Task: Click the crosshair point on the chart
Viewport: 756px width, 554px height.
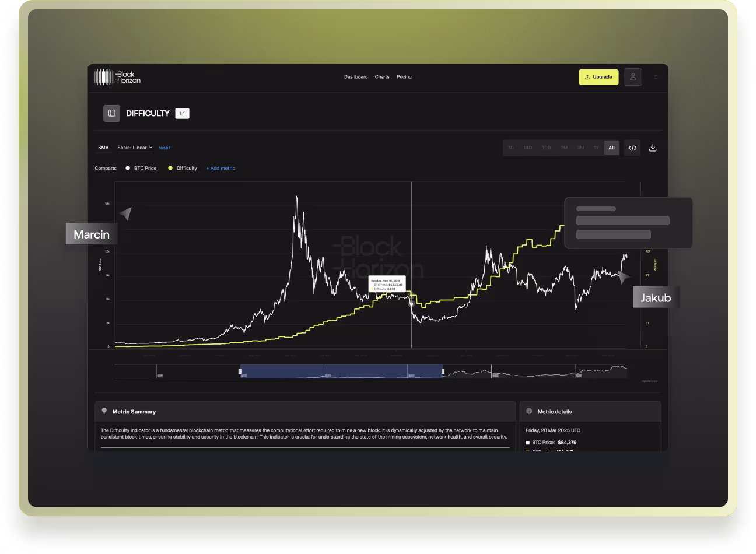Action: coord(411,304)
